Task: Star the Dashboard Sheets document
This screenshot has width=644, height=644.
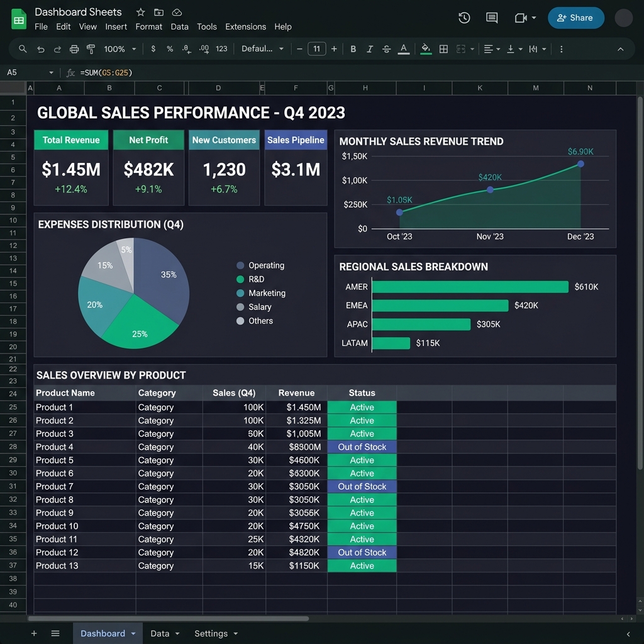Action: click(x=140, y=13)
